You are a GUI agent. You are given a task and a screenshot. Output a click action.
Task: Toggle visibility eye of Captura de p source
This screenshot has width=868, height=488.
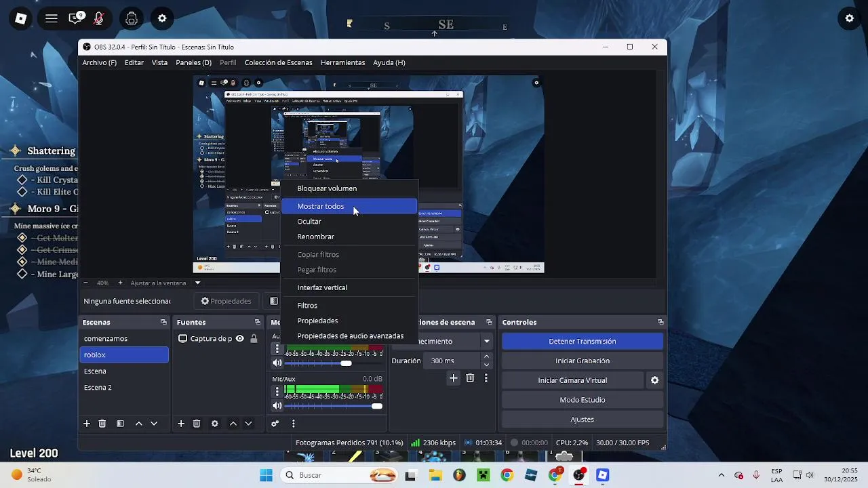pyautogui.click(x=239, y=339)
